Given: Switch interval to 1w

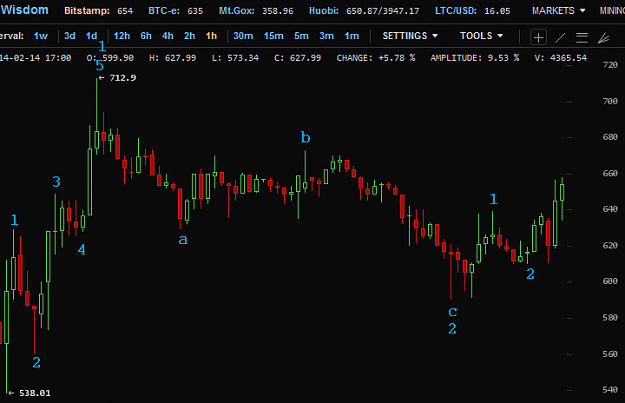Looking at the screenshot, I should point(41,36).
